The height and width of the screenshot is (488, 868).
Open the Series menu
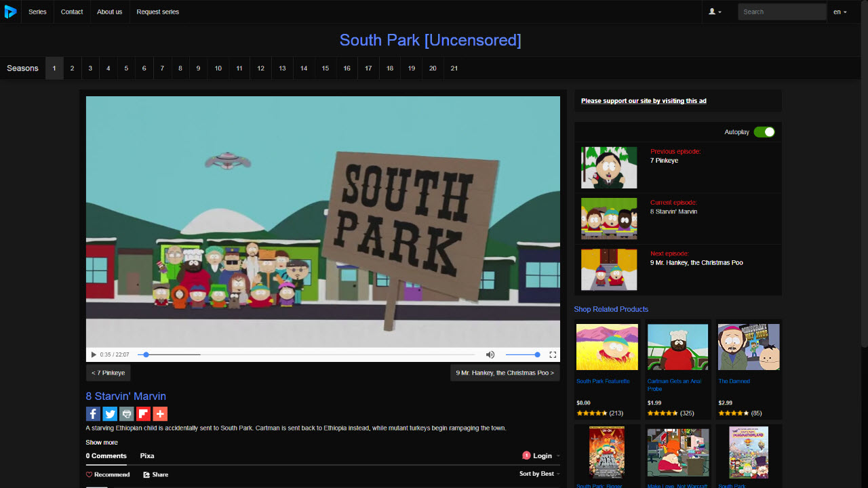37,12
